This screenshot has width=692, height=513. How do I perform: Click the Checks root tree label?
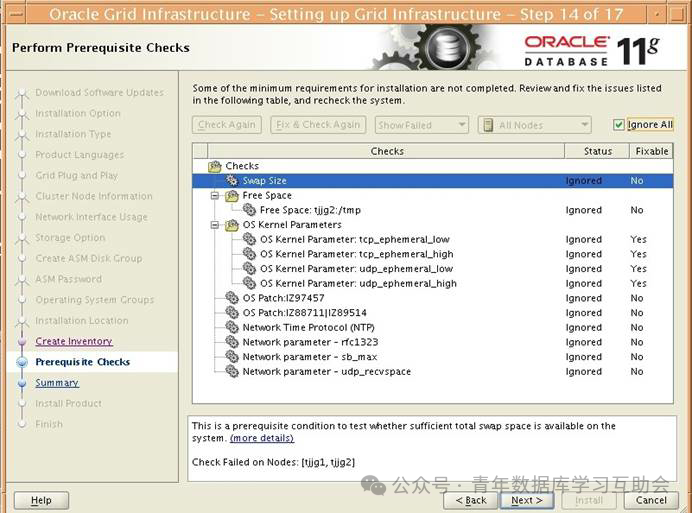coord(242,166)
